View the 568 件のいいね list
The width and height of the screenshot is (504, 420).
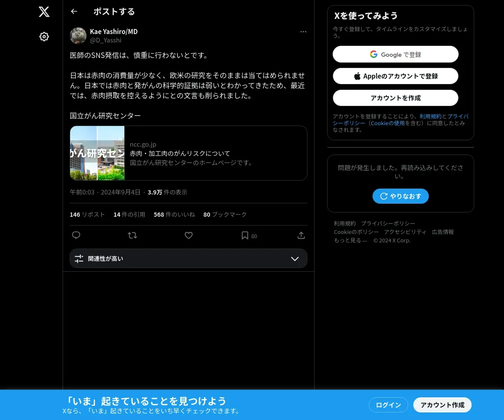[x=174, y=214]
